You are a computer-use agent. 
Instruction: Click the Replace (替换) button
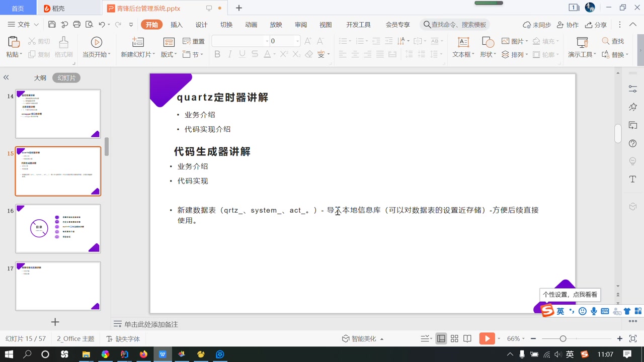pos(615,54)
